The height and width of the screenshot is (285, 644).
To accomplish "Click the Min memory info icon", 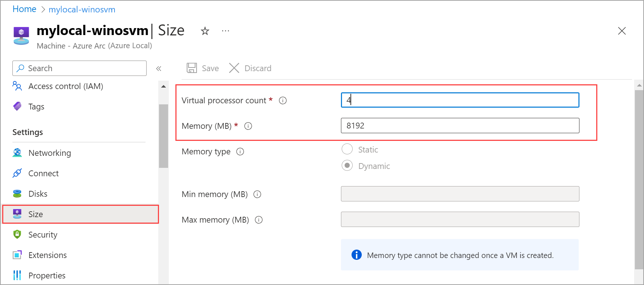I will point(257,194).
